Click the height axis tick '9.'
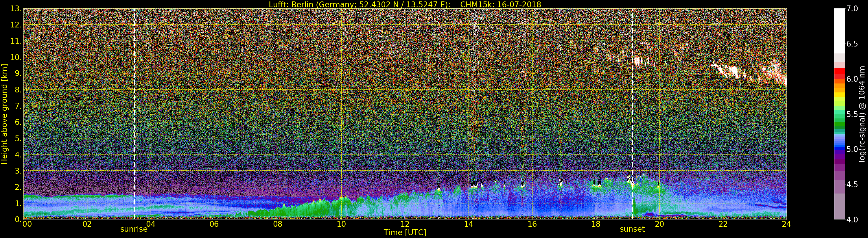868x238 pixels. tap(18, 73)
